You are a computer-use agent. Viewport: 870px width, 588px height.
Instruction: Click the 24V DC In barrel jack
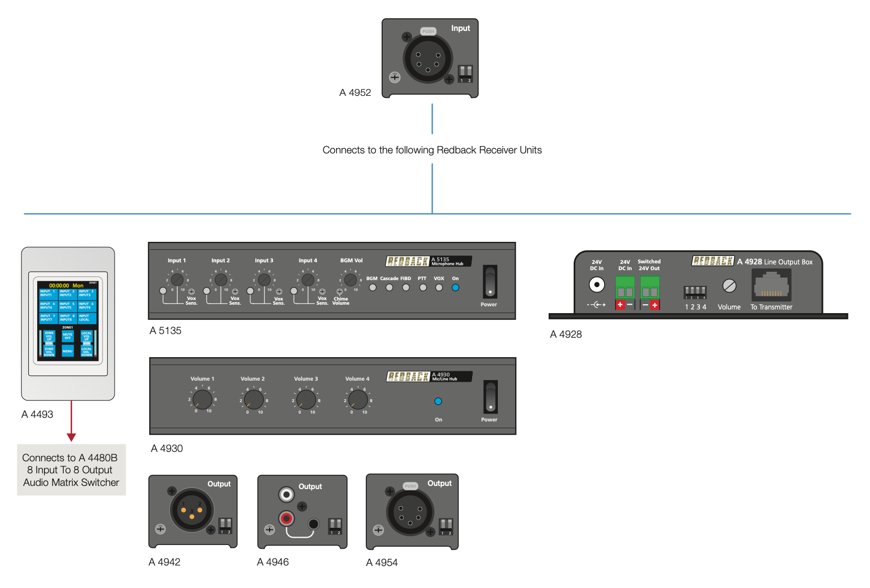tap(596, 285)
